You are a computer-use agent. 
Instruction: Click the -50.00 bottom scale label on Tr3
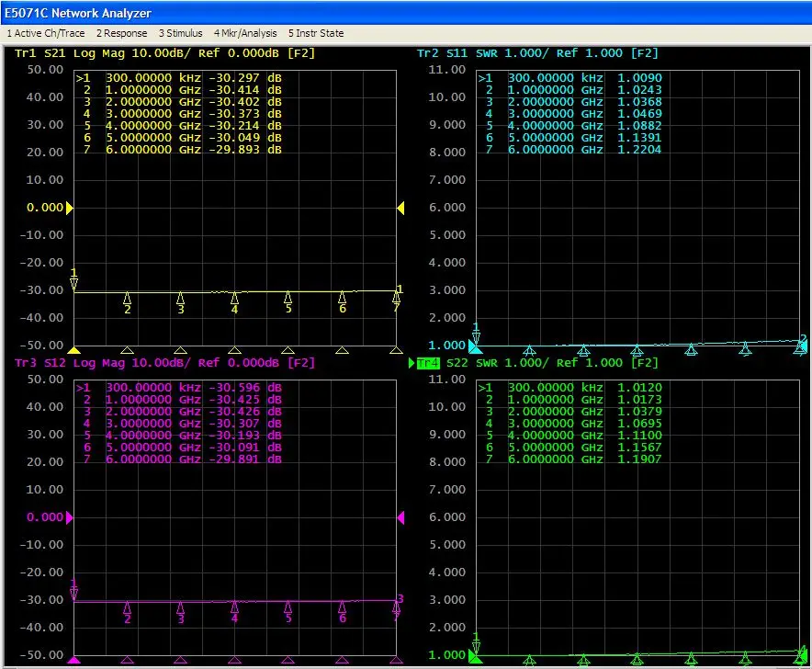[x=41, y=655]
